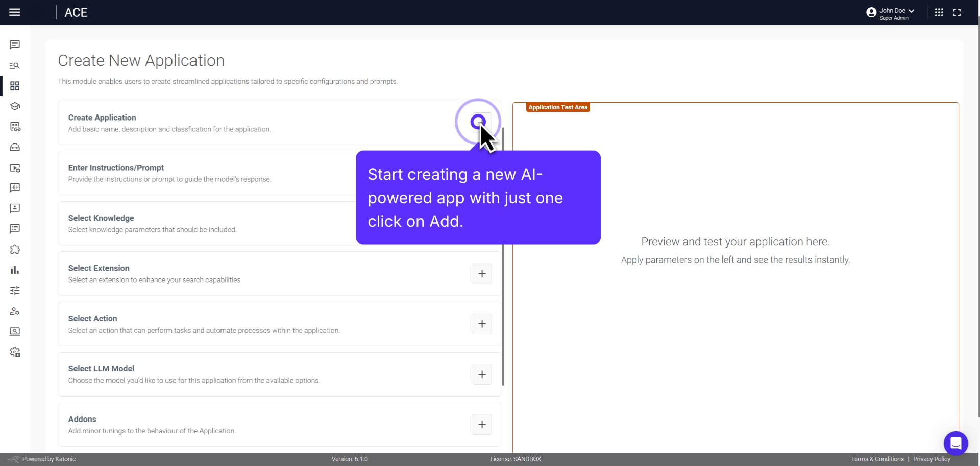
Task: Expand the Addons section
Action: point(482,424)
